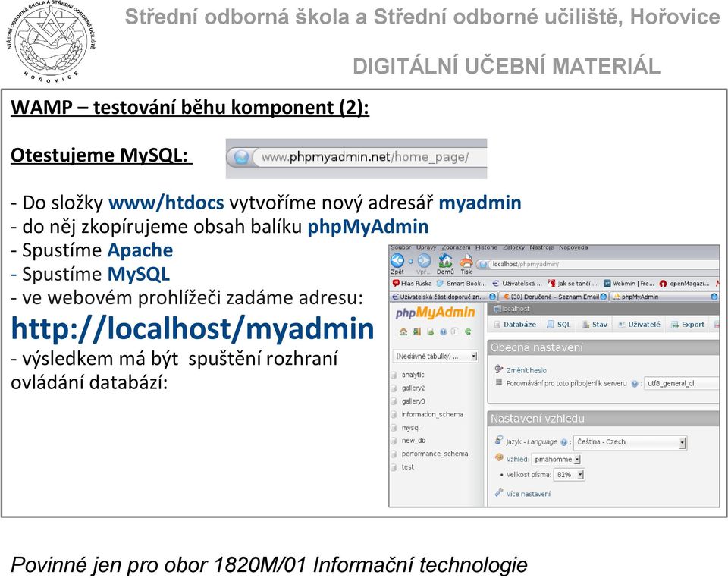Viewport: 728px width, 578px height.
Task: Open the Úpravy menu
Action: (426, 247)
